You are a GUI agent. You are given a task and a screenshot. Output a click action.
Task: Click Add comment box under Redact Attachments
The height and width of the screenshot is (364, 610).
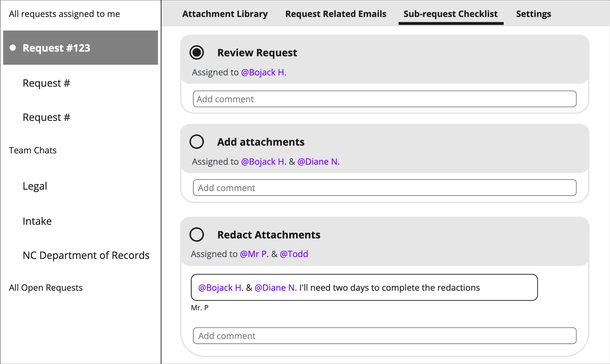[x=384, y=335]
